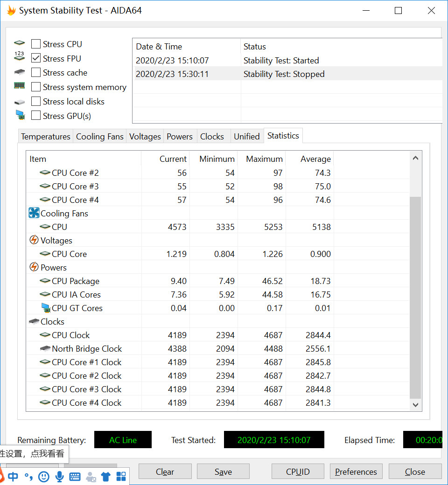
Task: Click the Date & Time column header
Action: coord(187,46)
